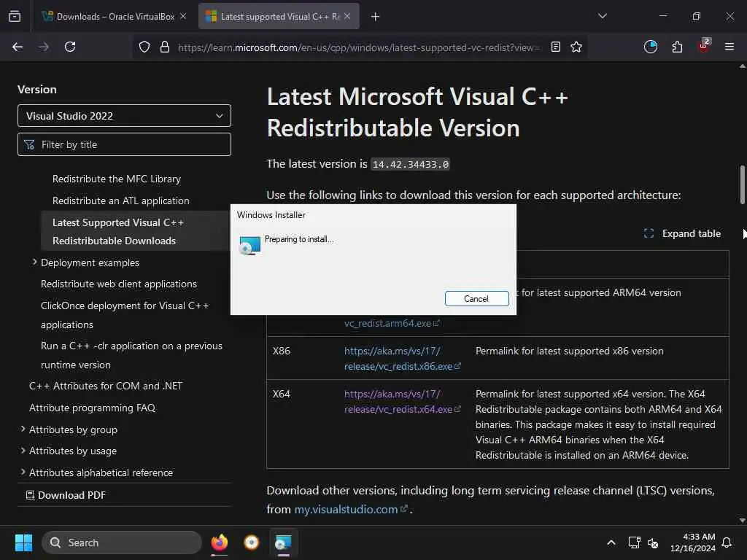
Task: Select Latest Supported Visual C++ Redistributable Downloads
Action: click(118, 231)
